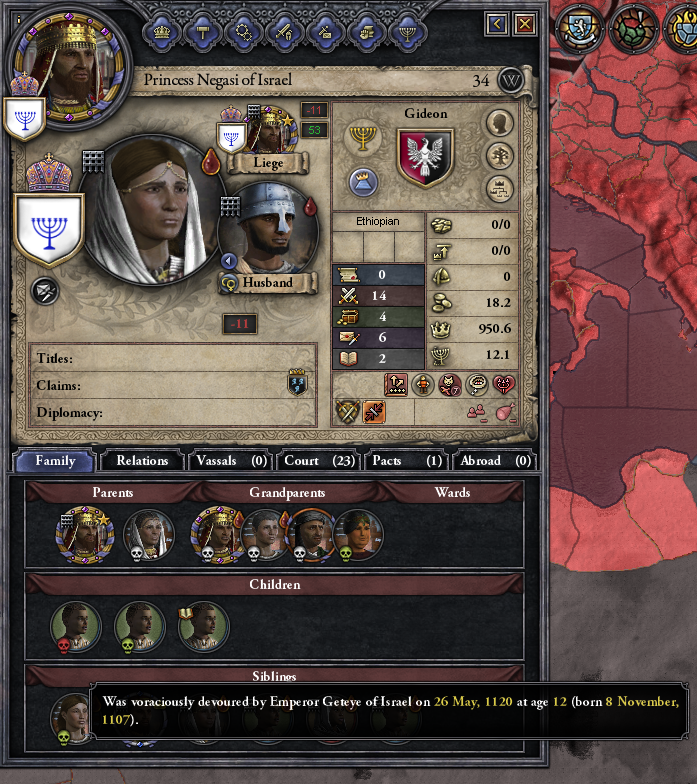
Task: Open the Laws view hammer icon
Action: tap(202, 33)
